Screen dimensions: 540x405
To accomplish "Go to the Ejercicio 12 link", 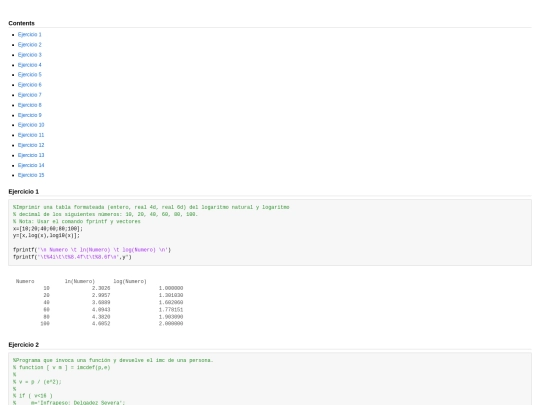I will pyautogui.click(x=31, y=145).
